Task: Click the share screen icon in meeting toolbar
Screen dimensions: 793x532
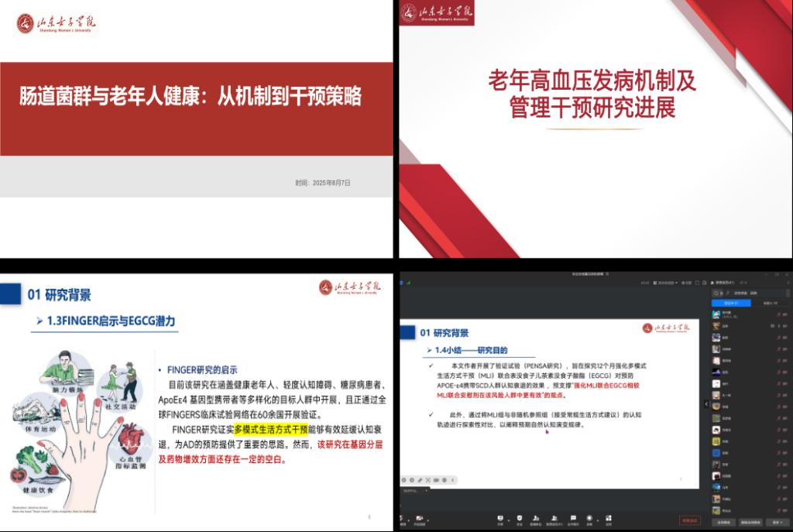Action: 500,520
